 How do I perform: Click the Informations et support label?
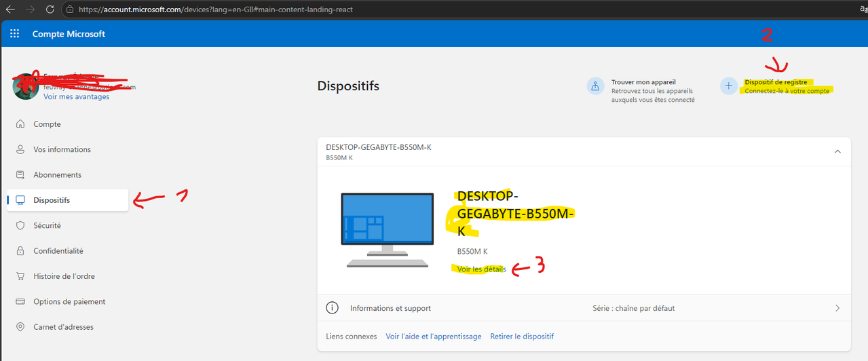[x=390, y=308]
